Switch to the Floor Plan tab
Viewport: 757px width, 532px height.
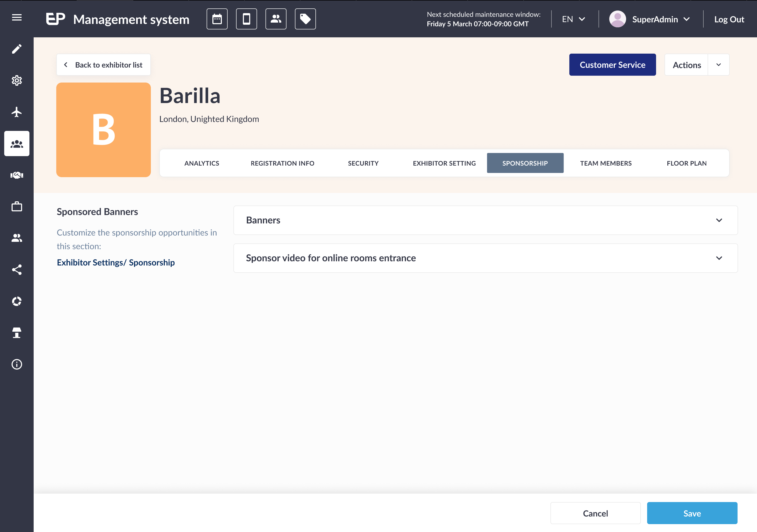[x=687, y=163]
